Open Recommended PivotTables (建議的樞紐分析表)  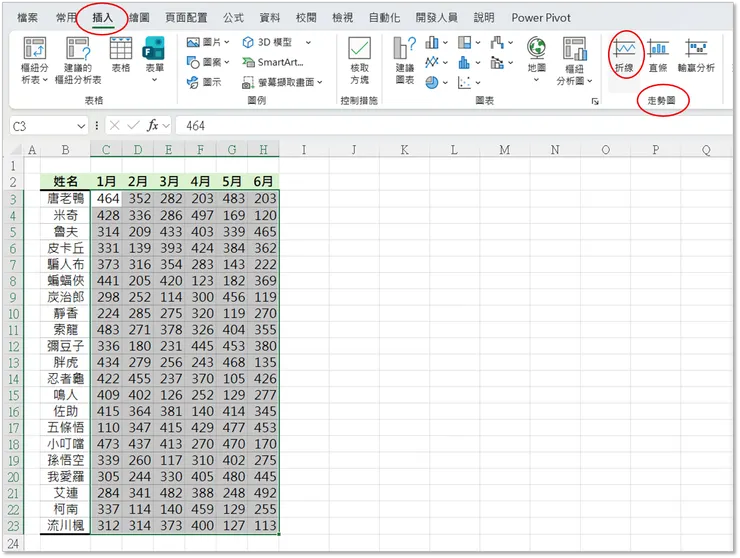point(78,60)
